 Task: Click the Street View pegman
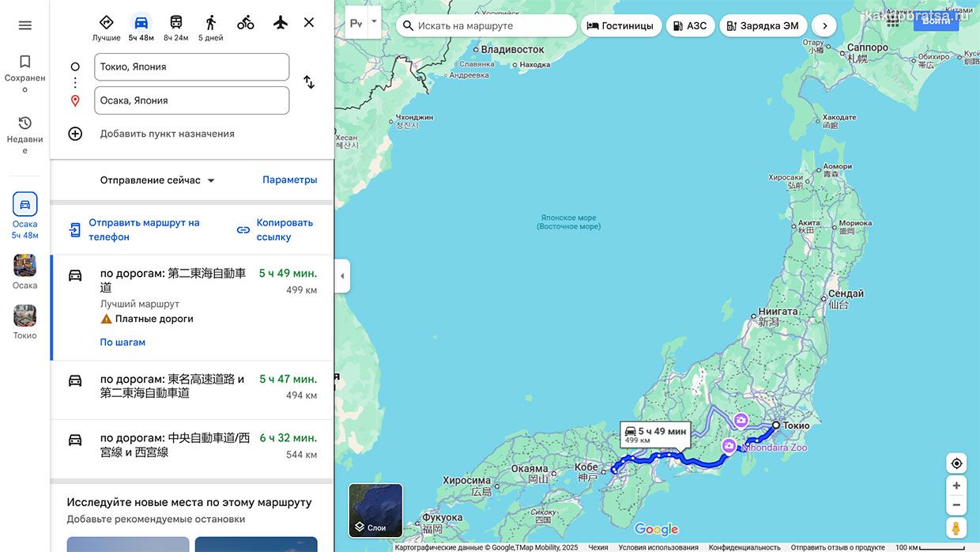[x=956, y=527]
